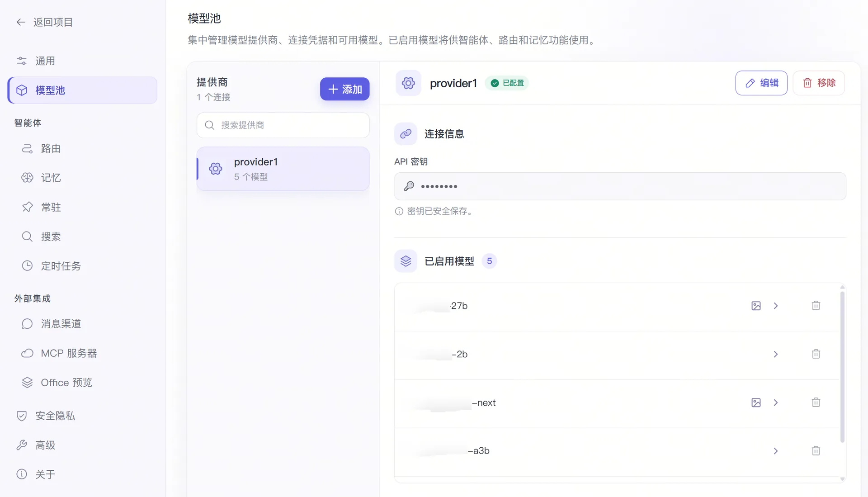
Task: Expand the -a3b model chevron
Action: coord(776,451)
